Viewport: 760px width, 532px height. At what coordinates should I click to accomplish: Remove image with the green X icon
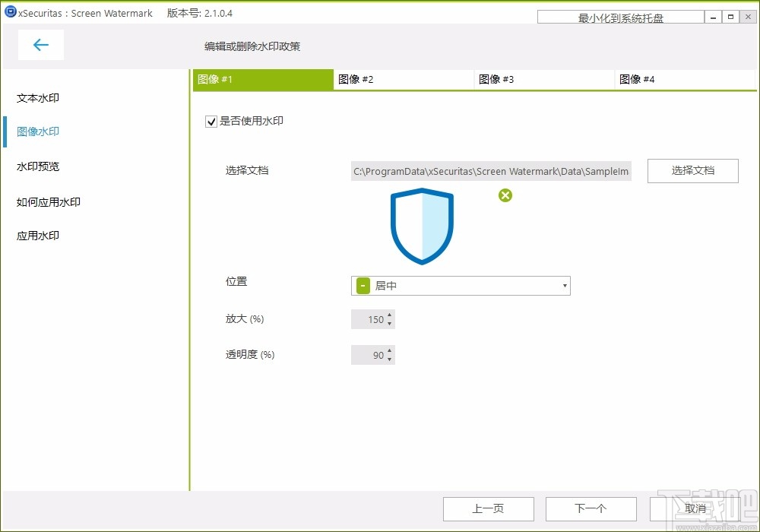click(x=505, y=195)
